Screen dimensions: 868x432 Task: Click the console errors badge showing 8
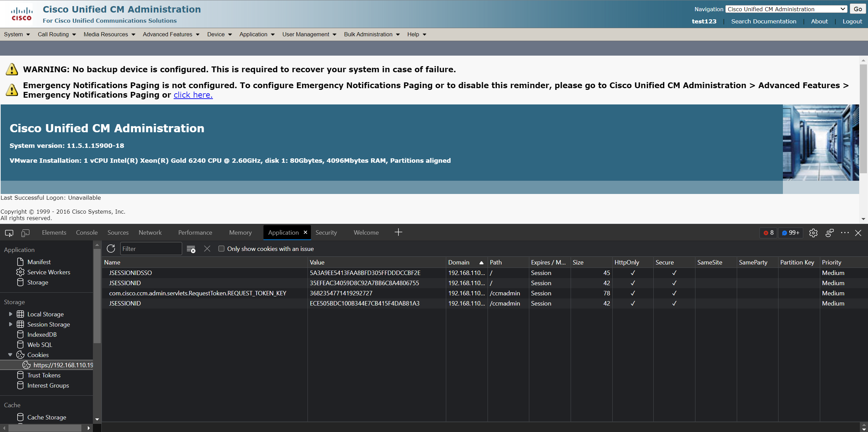tap(768, 233)
